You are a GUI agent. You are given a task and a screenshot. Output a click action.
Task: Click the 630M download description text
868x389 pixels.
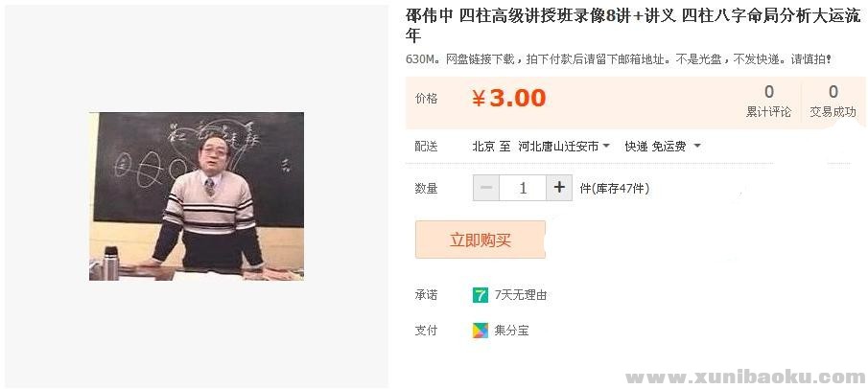[618, 59]
